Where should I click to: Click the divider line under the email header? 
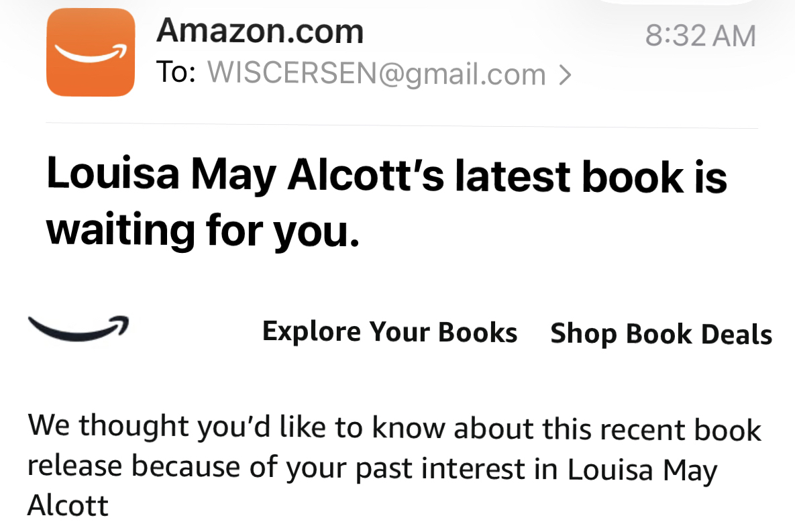[x=401, y=125]
